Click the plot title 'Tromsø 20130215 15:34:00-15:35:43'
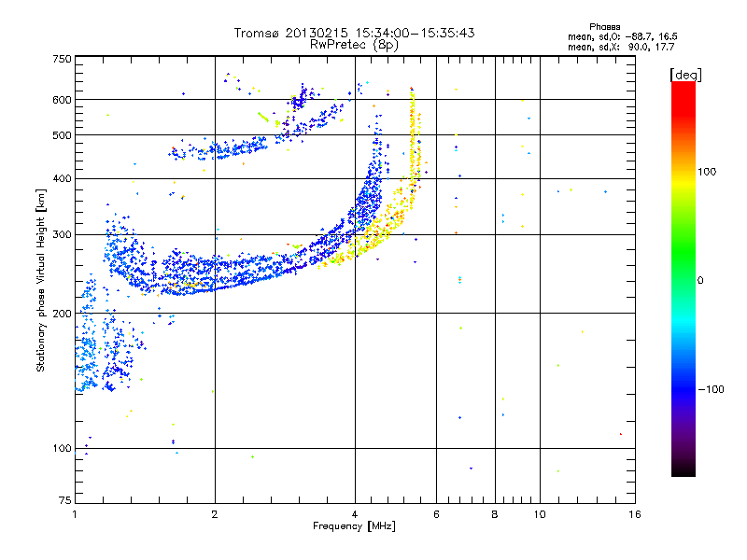The image size is (747, 560). 354,33
